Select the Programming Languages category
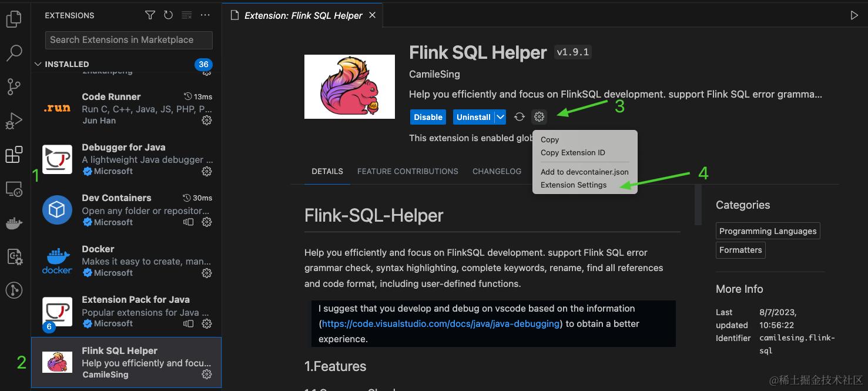The image size is (868, 391). coord(768,231)
